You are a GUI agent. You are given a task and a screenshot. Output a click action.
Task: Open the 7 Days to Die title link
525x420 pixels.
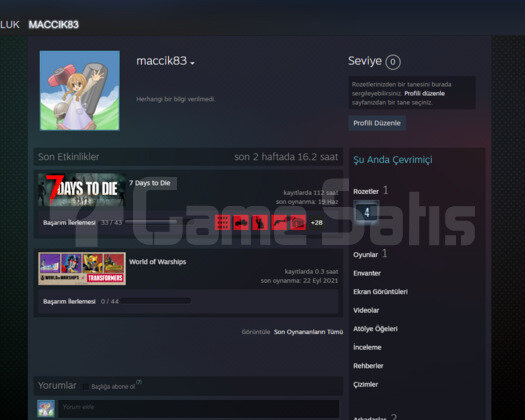point(150,183)
